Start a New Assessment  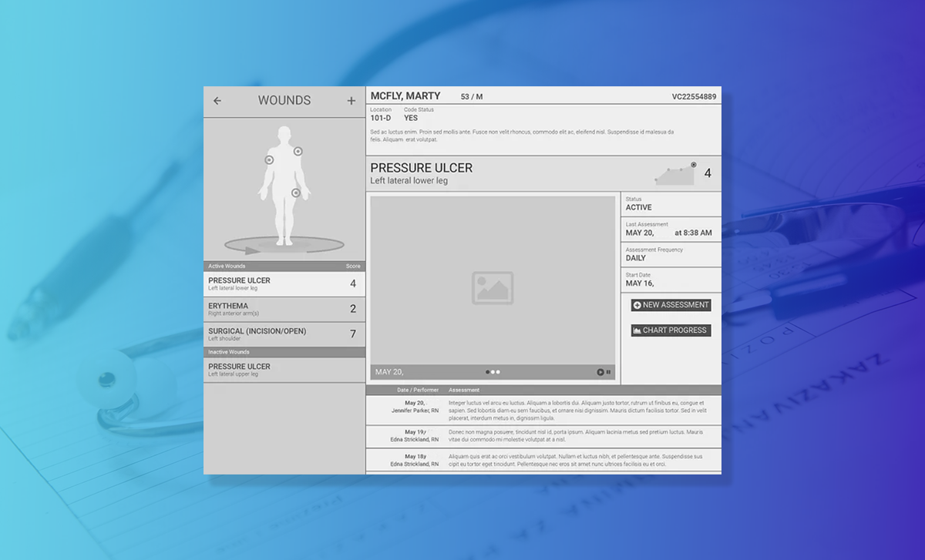671,306
